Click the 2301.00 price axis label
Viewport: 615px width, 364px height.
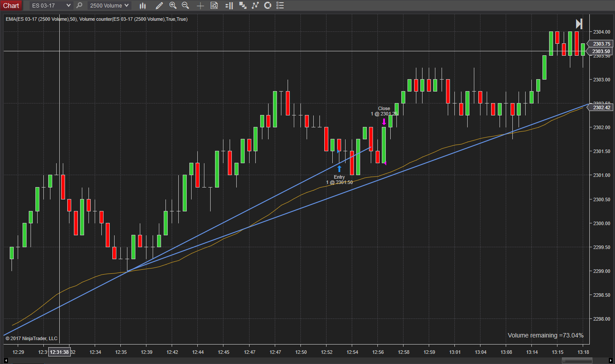(601, 175)
